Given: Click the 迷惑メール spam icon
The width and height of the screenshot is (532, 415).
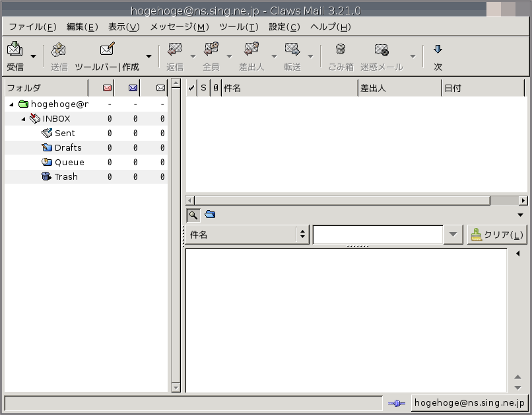Looking at the screenshot, I should [x=382, y=50].
